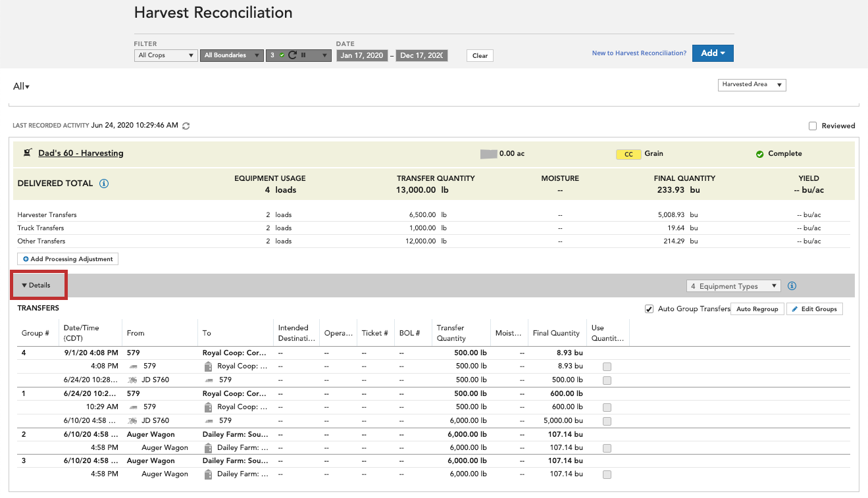
Task: Check Use Quantity box in group 3's 4:58 PM row
Action: point(607,474)
